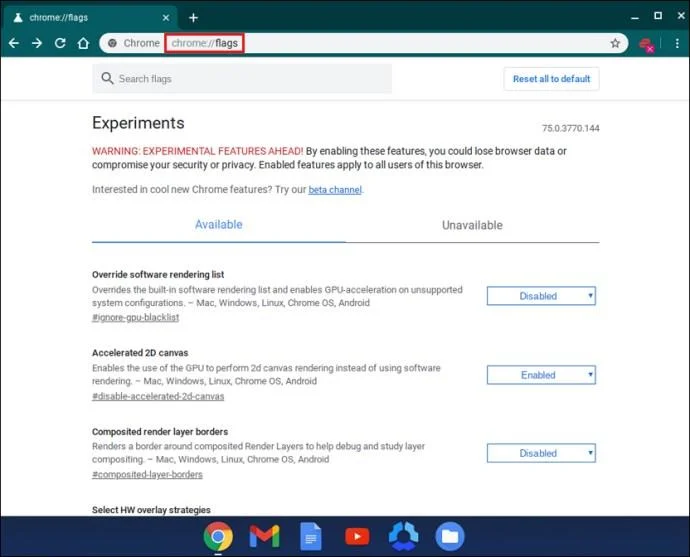Click the Override software rendering list title
Image resolution: width=690 pixels, height=557 pixels.
coord(158,275)
